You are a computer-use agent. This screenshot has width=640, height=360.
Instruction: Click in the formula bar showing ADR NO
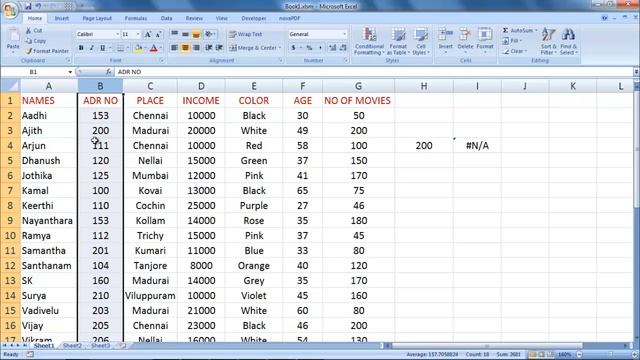point(373,72)
